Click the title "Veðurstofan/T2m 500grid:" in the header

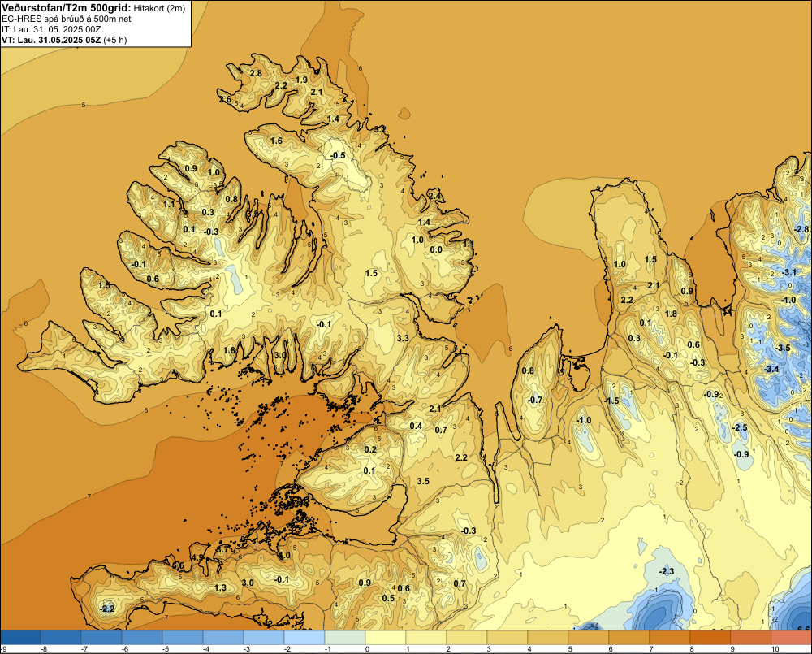tap(67, 7)
